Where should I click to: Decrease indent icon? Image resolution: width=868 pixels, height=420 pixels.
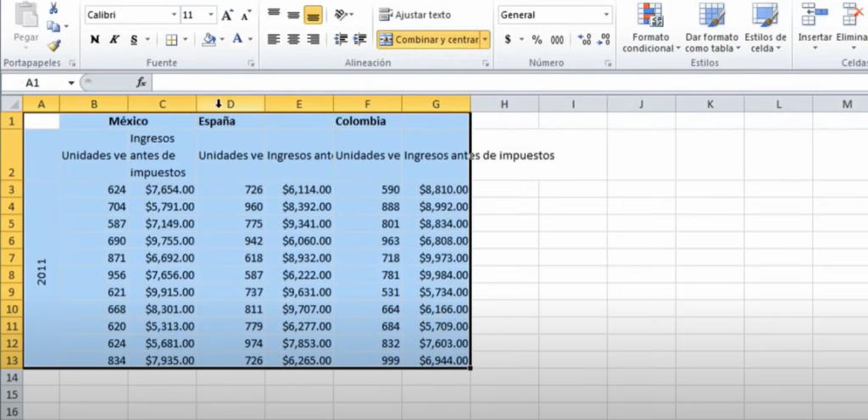(x=341, y=39)
